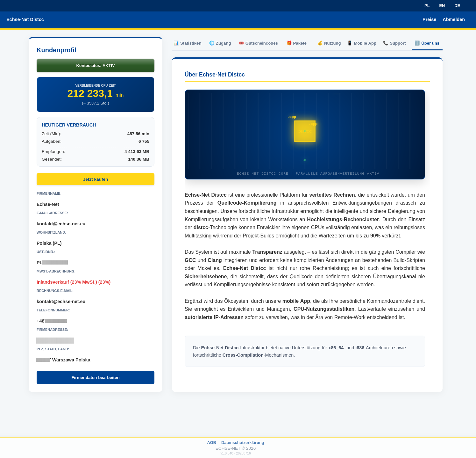Click the 4 413,63 MB Empfangen value
476x458 pixels.
(x=137, y=152)
